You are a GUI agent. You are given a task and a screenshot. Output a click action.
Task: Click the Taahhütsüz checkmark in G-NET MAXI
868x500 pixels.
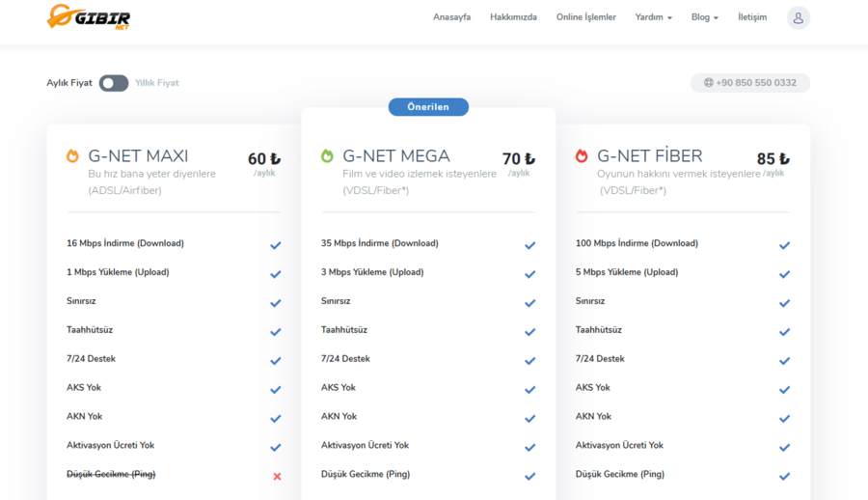point(275,331)
